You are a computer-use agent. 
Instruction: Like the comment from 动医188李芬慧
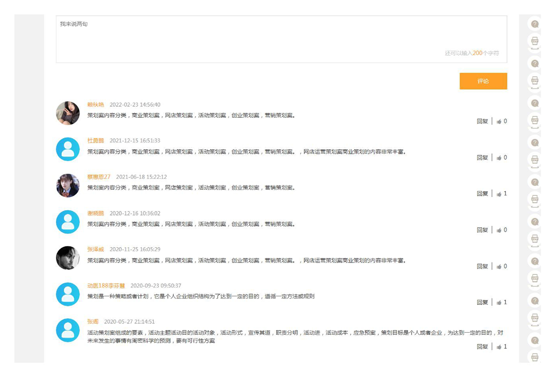[x=499, y=303]
